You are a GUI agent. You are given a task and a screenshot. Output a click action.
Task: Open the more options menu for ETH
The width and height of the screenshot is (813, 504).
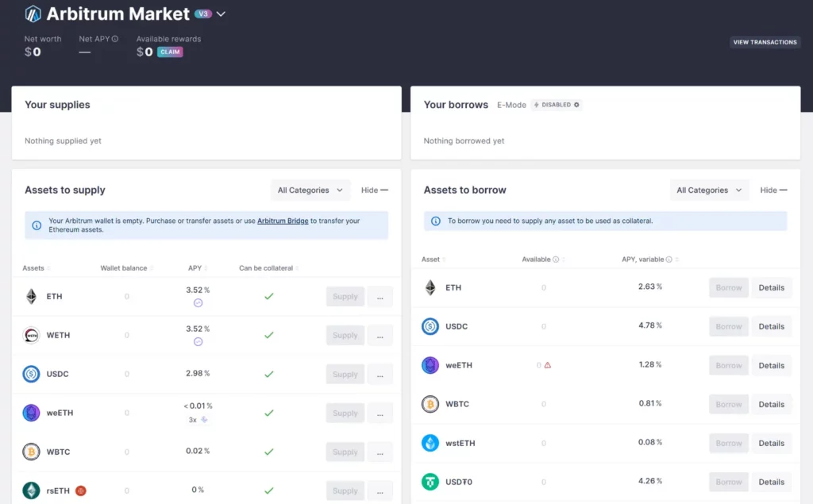(380, 297)
